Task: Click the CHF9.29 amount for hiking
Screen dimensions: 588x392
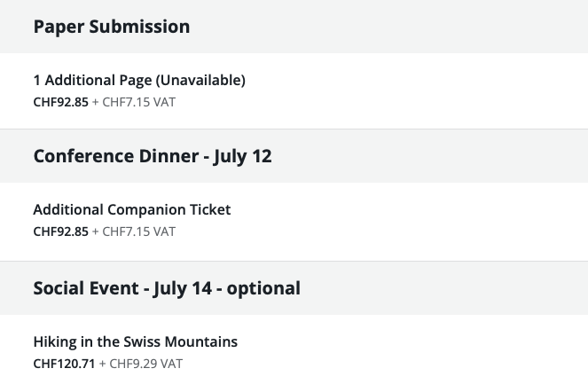Action: [x=132, y=364]
